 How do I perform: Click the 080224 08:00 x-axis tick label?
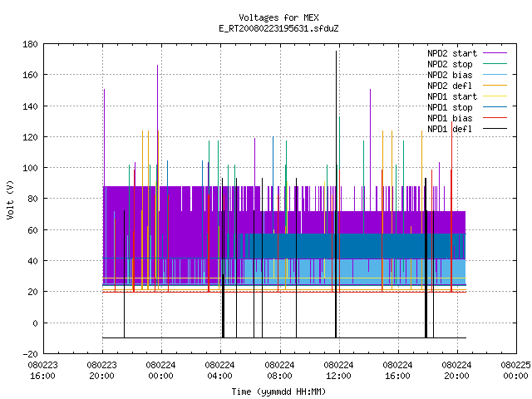click(x=279, y=371)
